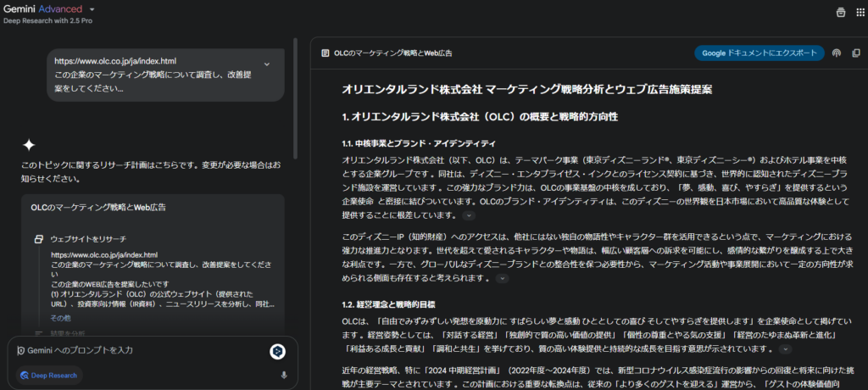Viewport: 868px width, 390px height.
Task: Click Google ドキュメントにエクスポート button
Action: (x=759, y=53)
